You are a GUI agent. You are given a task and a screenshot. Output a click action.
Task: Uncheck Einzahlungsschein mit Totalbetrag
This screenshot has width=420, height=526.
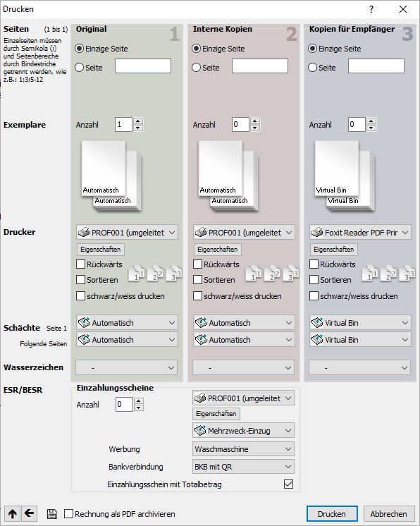(288, 484)
